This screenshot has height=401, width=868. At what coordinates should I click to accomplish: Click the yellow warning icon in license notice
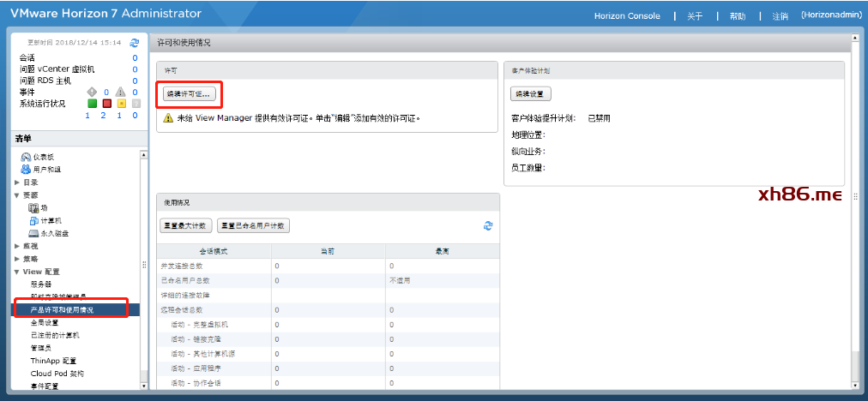(169, 118)
